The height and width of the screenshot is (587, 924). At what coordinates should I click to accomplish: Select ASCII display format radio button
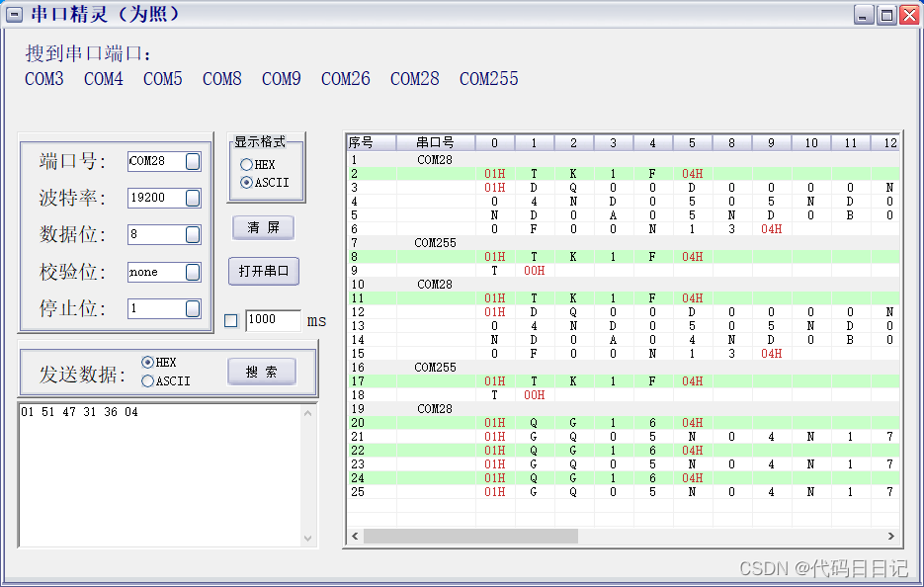pos(246,183)
